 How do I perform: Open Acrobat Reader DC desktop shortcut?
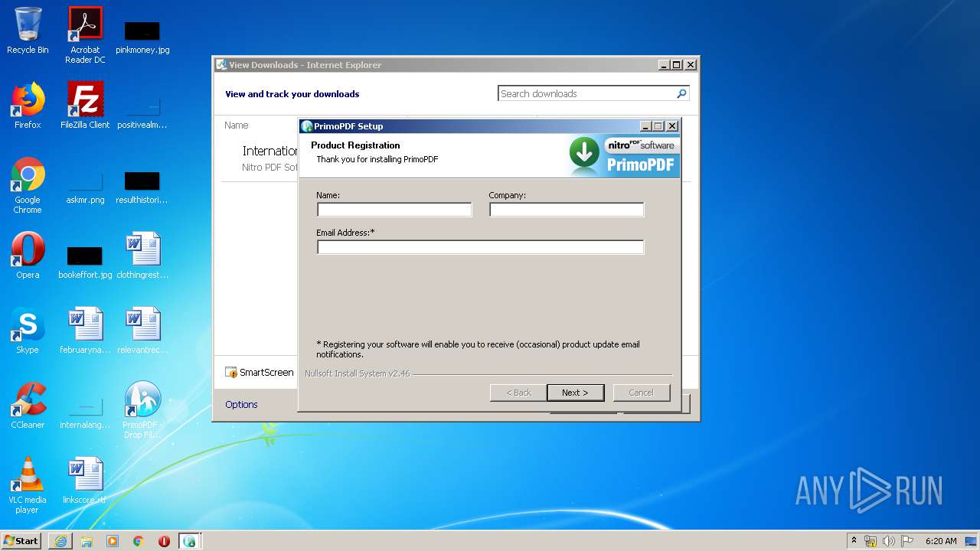click(x=85, y=35)
